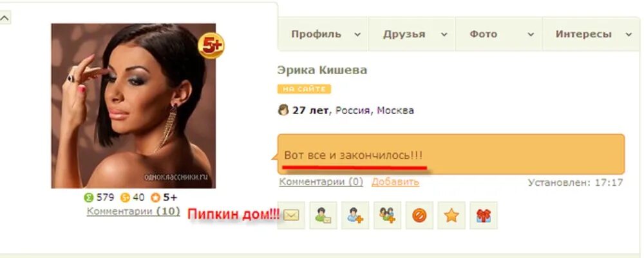Click the orange 5+ rating icon below photo

(155, 198)
